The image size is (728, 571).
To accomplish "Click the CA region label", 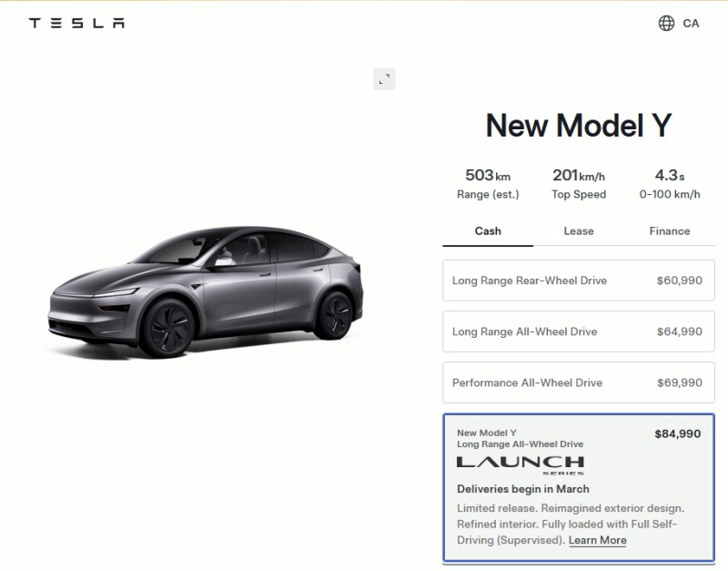I will pos(691,24).
